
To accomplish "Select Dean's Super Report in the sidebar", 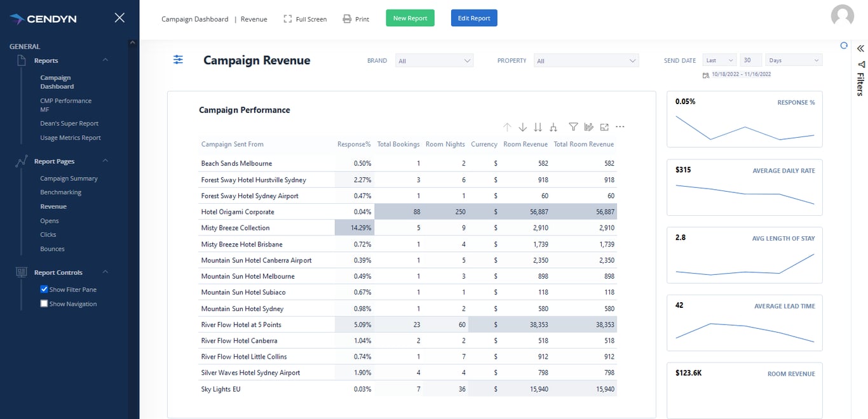I will [x=69, y=124].
